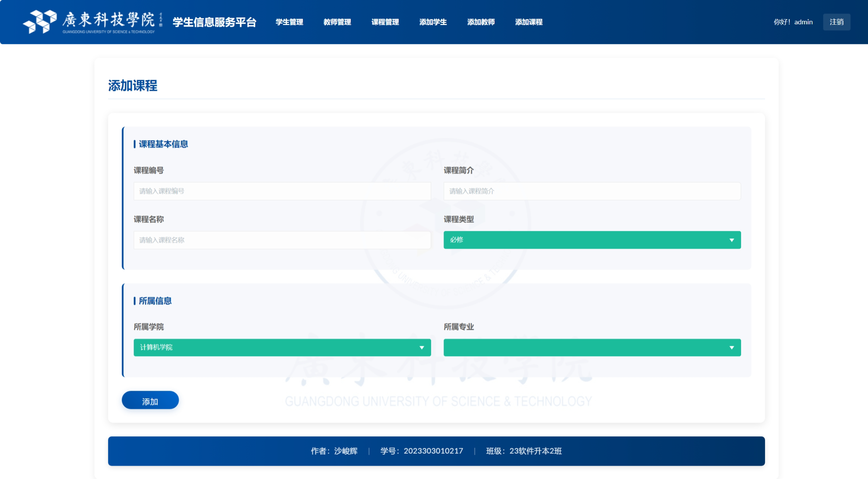Click the 课程编号 input field
This screenshot has height=479, width=868.
282,191
